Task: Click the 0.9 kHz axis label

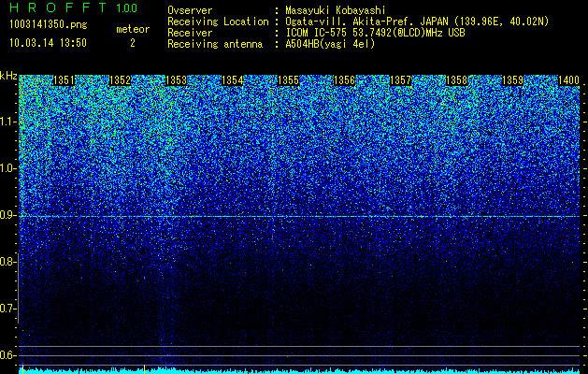Action: tap(9, 215)
